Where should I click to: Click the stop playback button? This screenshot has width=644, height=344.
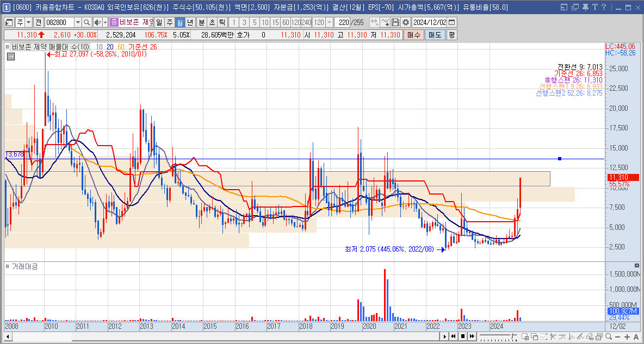click(x=463, y=336)
